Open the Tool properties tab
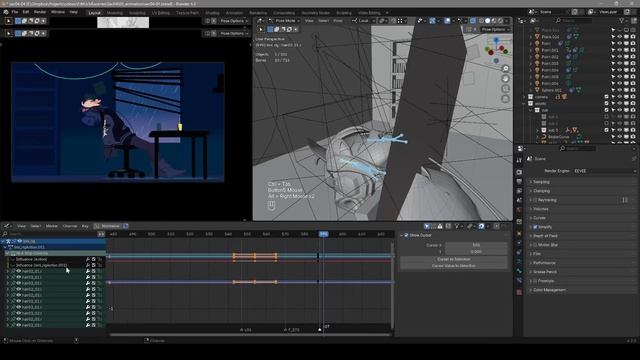 519,160
